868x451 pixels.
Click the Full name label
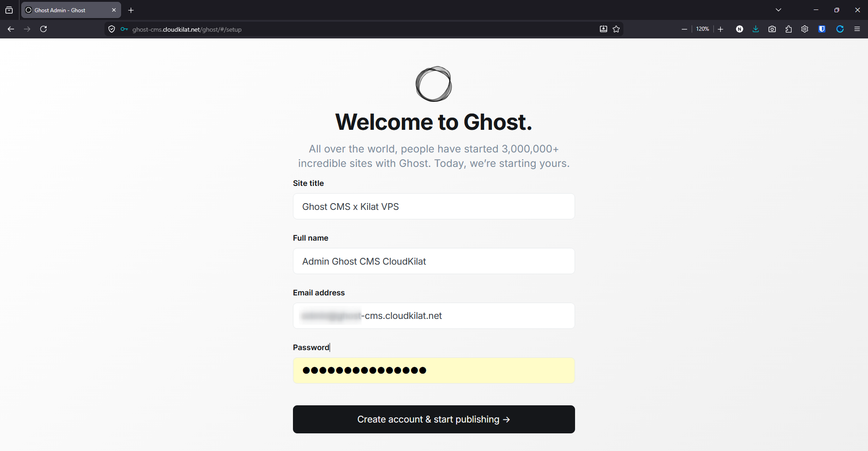pos(311,238)
